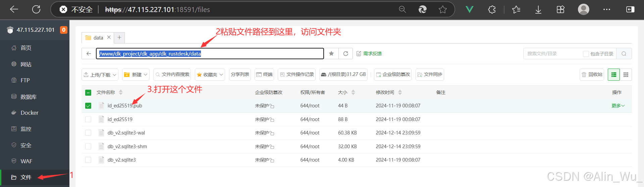
Task: Go to Database (数据库) in sidebar
Action: (x=28, y=97)
